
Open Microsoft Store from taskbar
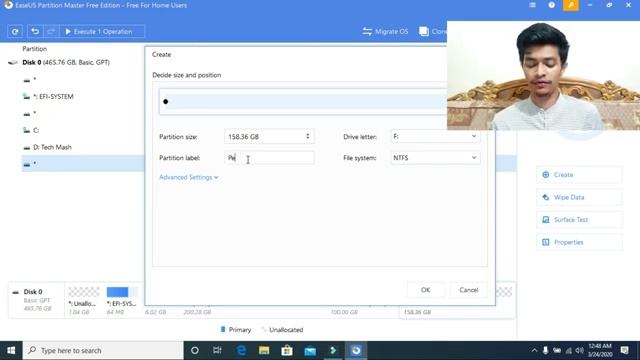[x=287, y=351]
